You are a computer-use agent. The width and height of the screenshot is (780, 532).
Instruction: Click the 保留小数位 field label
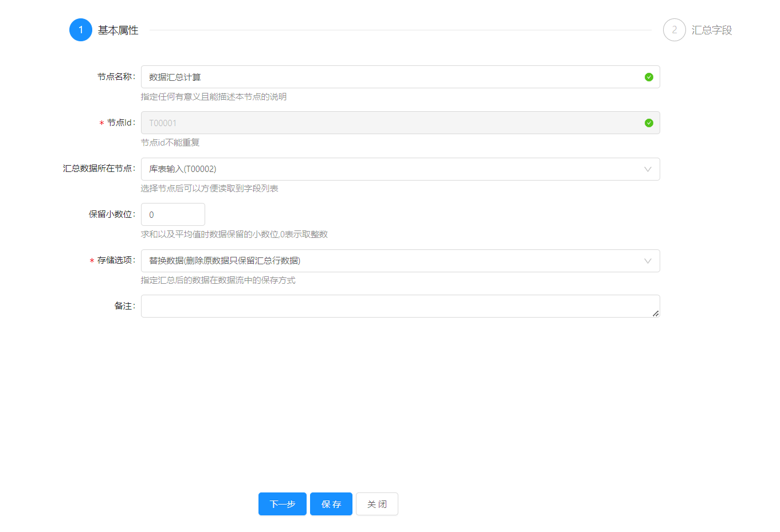pos(111,214)
